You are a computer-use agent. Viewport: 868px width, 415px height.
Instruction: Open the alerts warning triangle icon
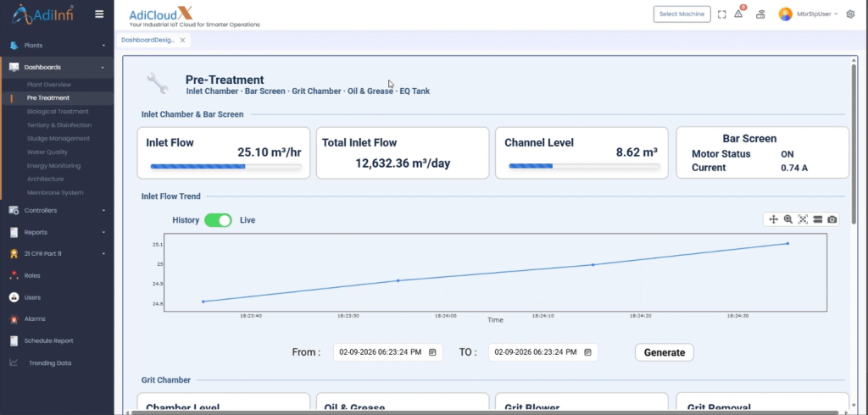click(x=738, y=14)
